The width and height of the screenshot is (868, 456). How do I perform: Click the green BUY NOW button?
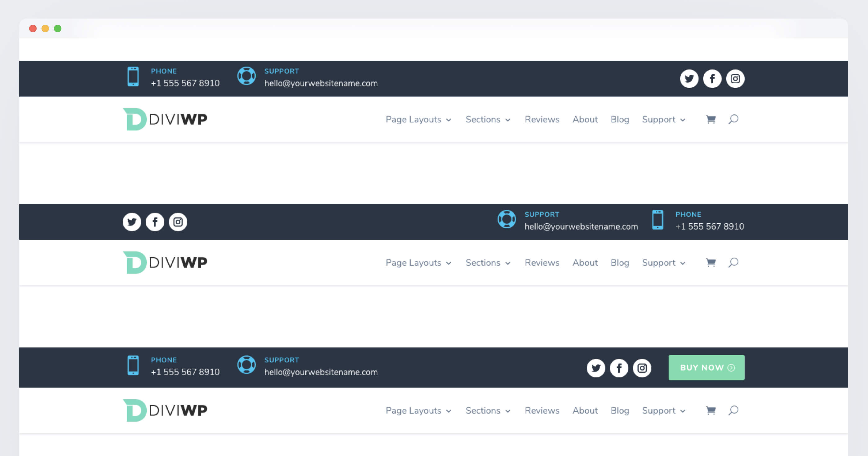coord(706,367)
